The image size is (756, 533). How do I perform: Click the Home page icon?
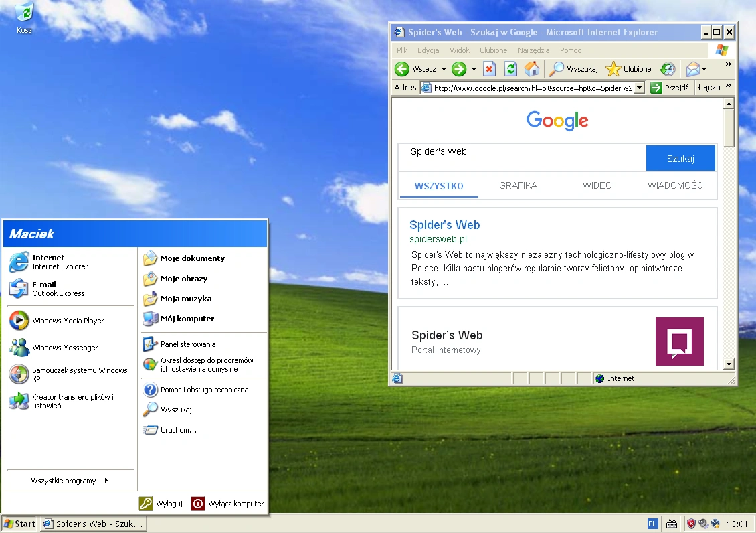pos(532,69)
